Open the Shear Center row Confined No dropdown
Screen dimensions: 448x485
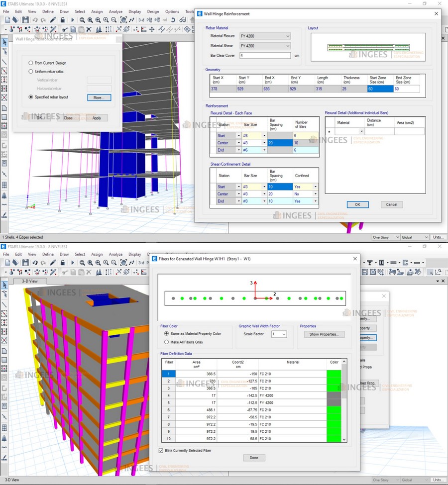coord(316,194)
